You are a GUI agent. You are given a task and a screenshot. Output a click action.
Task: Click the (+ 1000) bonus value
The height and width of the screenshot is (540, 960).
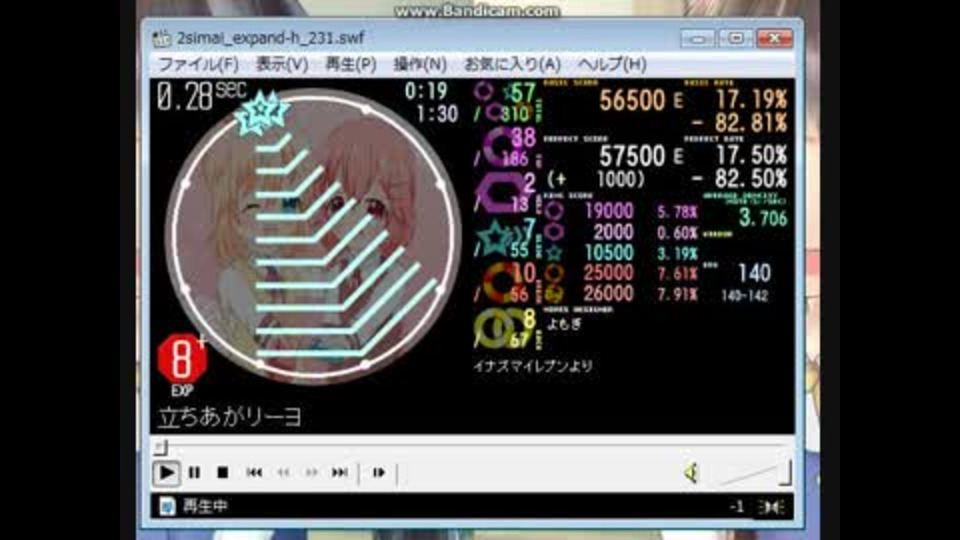(x=596, y=179)
